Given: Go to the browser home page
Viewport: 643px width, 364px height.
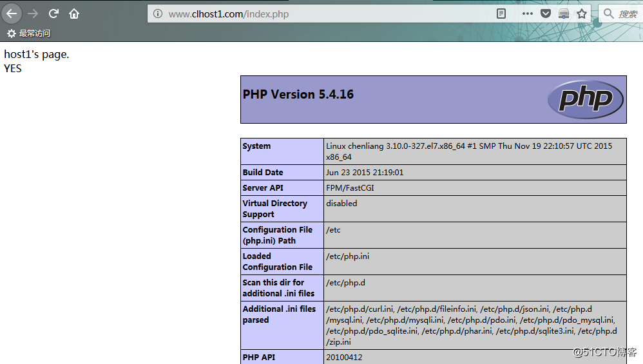Looking at the screenshot, I should coord(74,14).
